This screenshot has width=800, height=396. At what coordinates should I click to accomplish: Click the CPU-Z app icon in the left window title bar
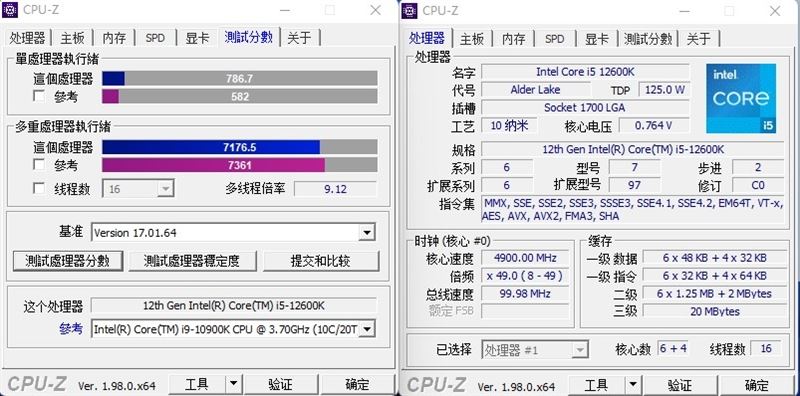pyautogui.click(x=10, y=9)
